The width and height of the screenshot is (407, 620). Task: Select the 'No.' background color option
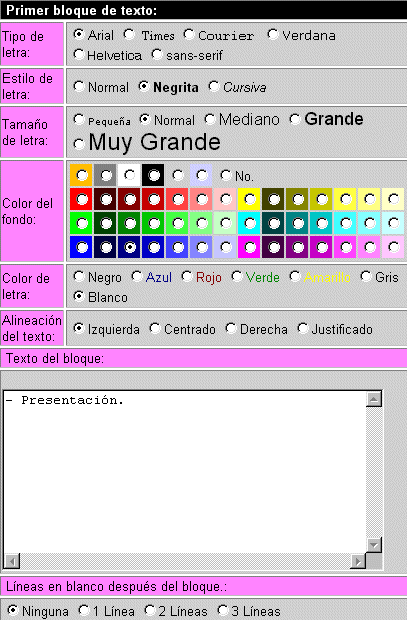pyautogui.click(x=226, y=175)
